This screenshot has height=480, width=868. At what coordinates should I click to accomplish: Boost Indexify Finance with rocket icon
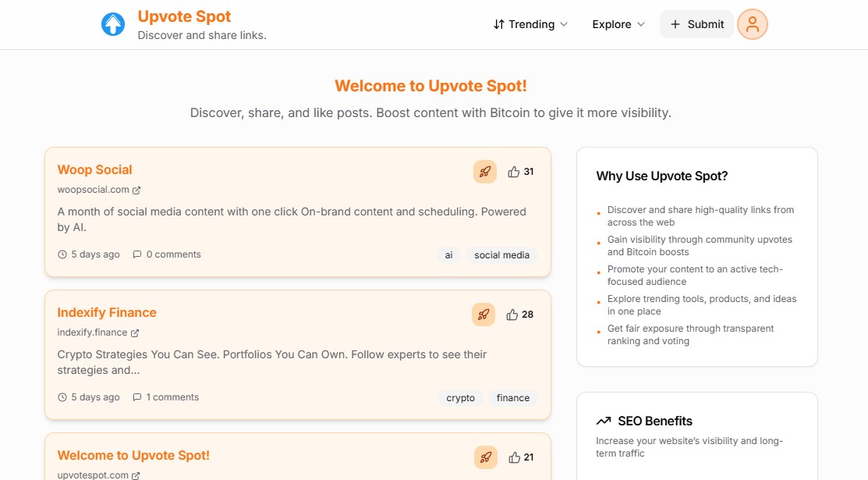click(x=484, y=315)
